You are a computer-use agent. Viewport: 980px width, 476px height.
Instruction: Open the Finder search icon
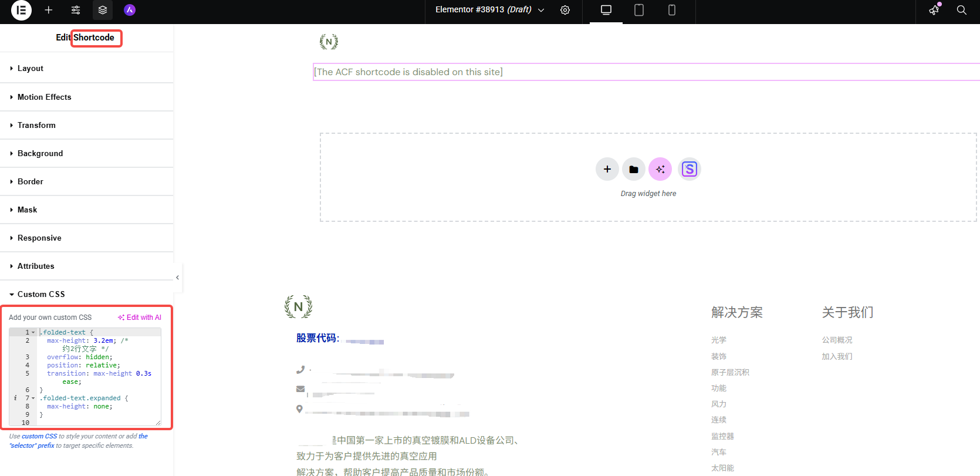(x=962, y=10)
